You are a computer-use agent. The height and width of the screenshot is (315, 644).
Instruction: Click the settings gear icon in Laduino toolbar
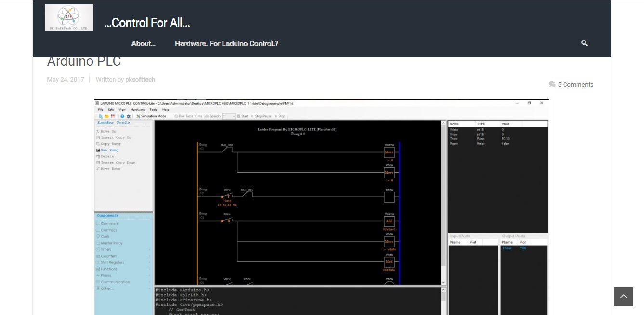click(129, 116)
